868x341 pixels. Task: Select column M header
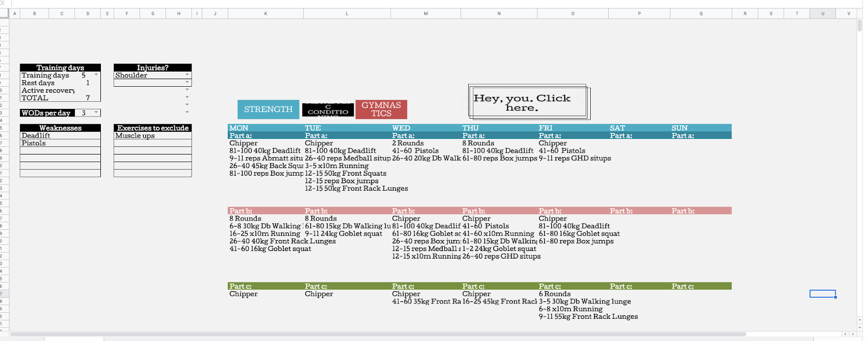click(426, 14)
